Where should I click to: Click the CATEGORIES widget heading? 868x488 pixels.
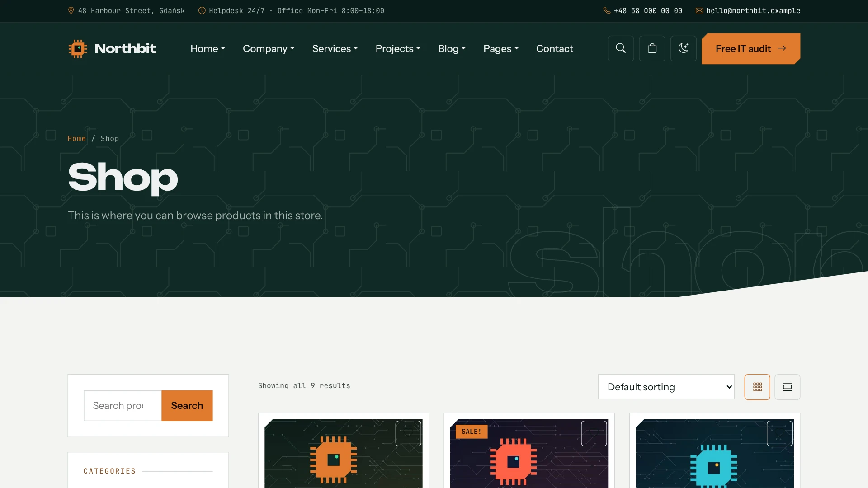(x=109, y=471)
